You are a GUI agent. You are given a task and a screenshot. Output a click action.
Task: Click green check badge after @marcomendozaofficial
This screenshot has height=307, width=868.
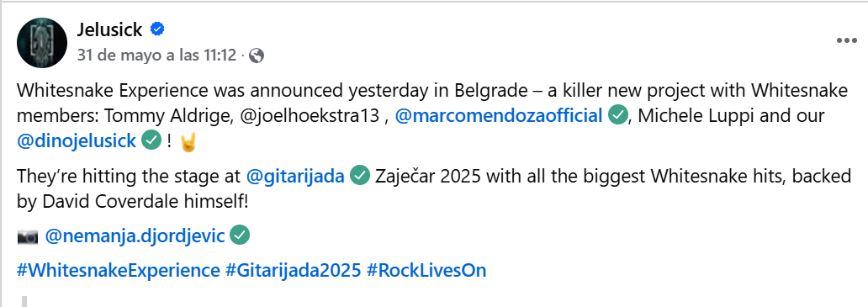pos(617,115)
